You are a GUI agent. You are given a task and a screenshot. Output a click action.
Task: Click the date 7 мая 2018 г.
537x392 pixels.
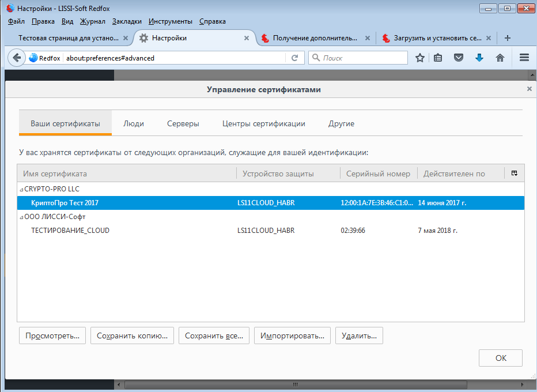point(438,231)
